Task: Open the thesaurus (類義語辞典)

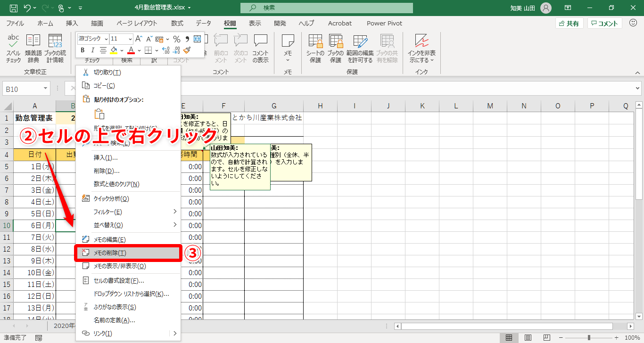Action: [x=33, y=49]
